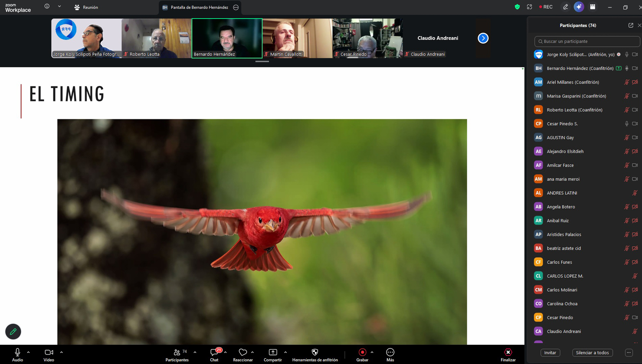Click the shared slide bird photo
The height and width of the screenshot is (364, 642).
point(262,232)
